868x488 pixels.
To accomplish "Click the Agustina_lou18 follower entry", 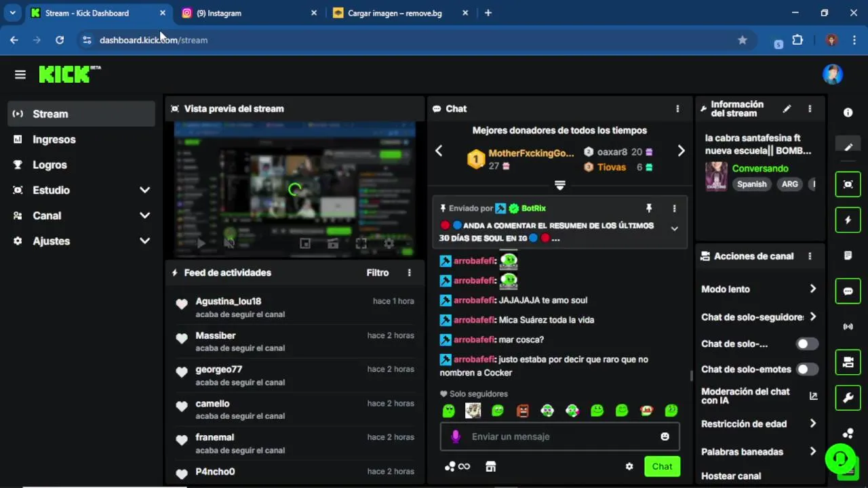I will tap(294, 307).
